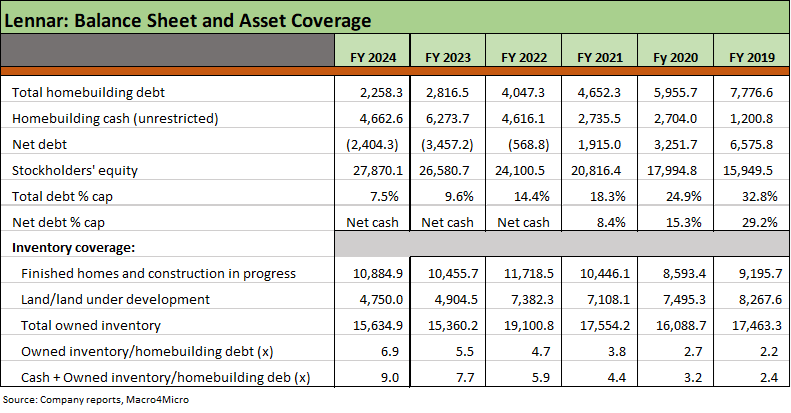This screenshot has width=791, height=413.
Task: Click the 'Stockholders' equity' row label
Action: point(75,170)
